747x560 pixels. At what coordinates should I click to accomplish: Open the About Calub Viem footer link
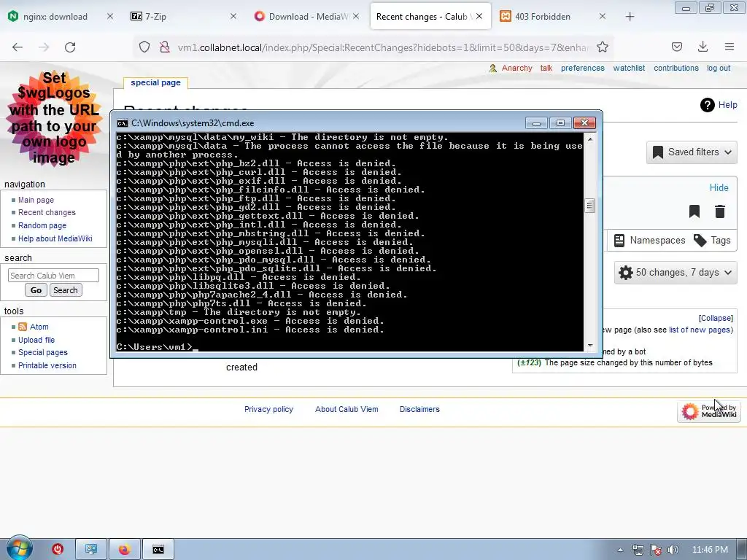(347, 409)
